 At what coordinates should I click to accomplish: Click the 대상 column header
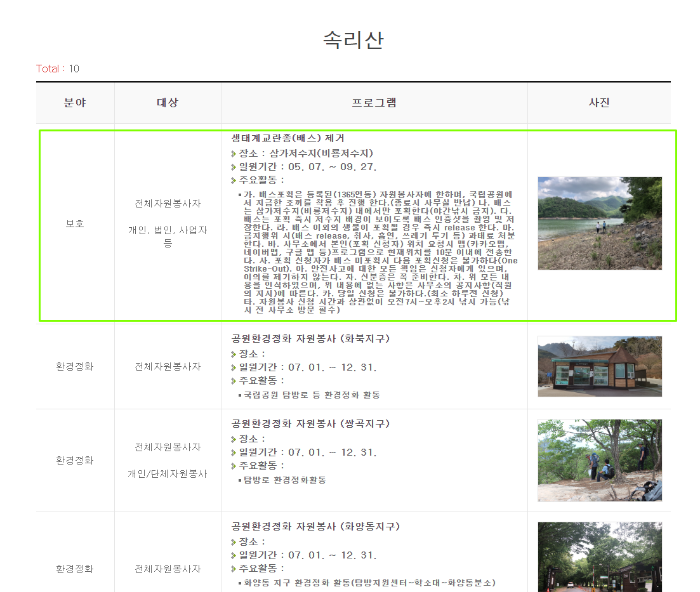point(167,103)
